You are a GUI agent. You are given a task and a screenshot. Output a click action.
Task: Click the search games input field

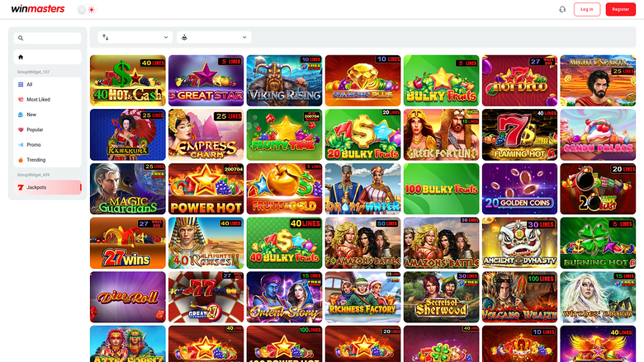47,38
